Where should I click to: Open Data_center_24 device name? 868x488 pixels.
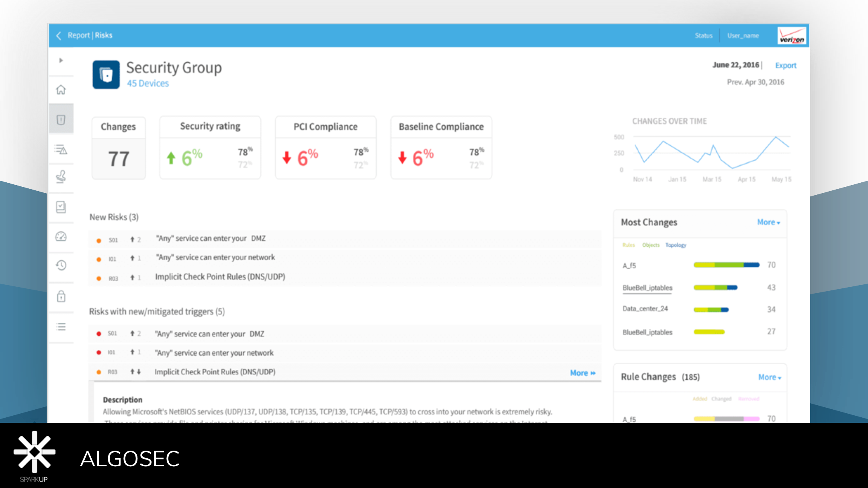pyautogui.click(x=645, y=309)
